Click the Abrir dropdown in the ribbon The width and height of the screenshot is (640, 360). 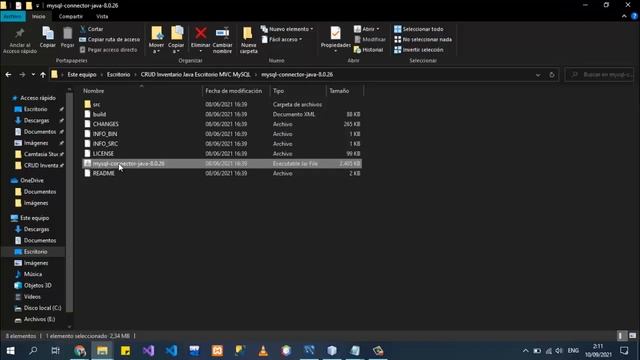367,29
